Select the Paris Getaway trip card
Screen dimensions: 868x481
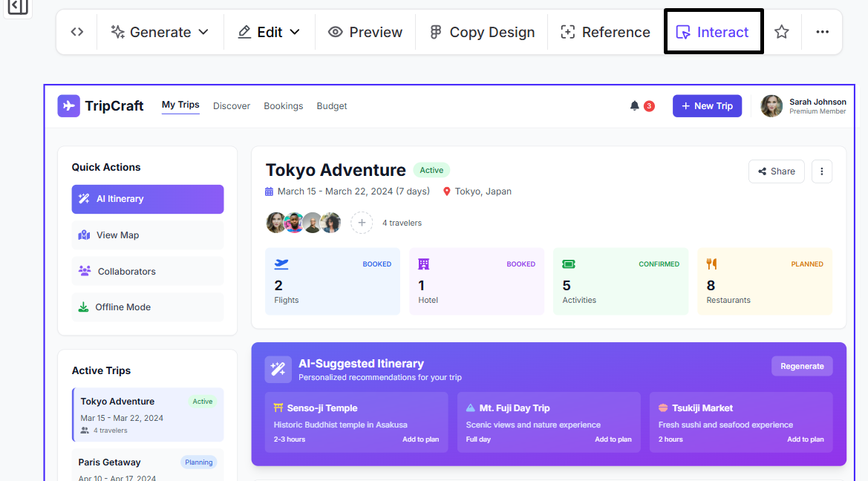coord(148,466)
